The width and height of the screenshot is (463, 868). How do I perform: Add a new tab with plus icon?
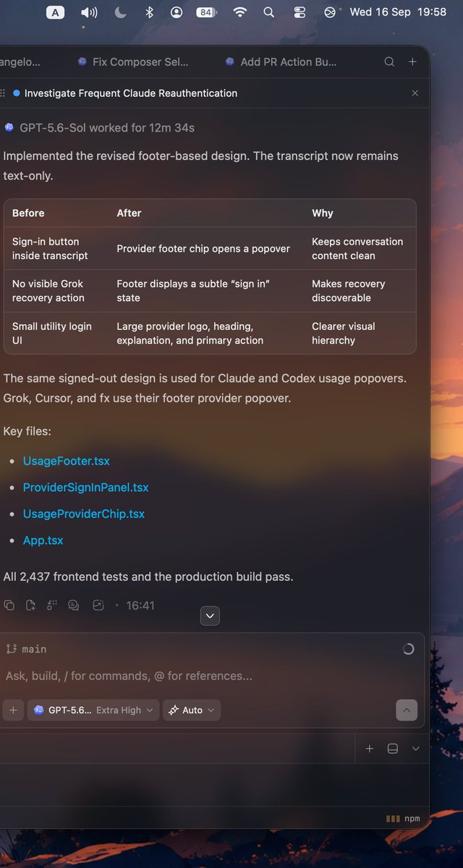(412, 62)
